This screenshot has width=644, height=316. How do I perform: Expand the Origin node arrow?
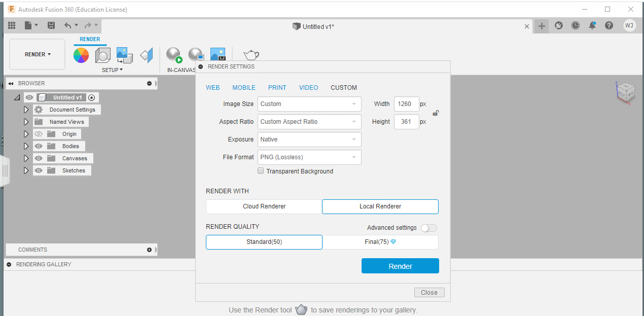point(26,134)
